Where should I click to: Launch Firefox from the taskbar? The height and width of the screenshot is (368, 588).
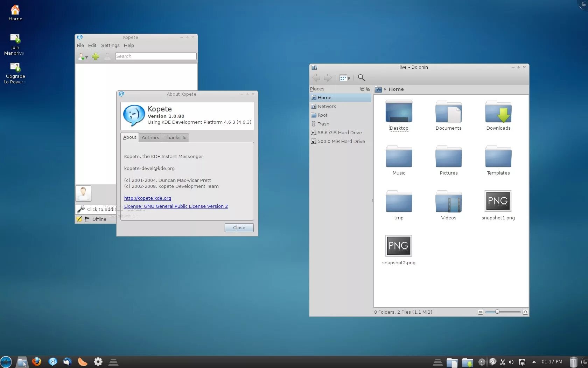[x=36, y=362]
